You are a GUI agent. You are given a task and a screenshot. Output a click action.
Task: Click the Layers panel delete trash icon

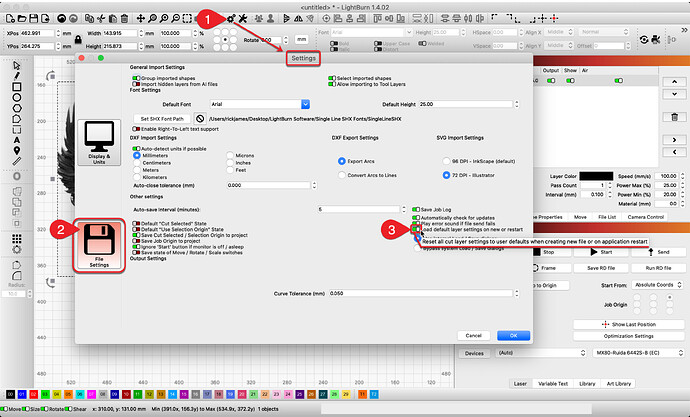[674, 117]
